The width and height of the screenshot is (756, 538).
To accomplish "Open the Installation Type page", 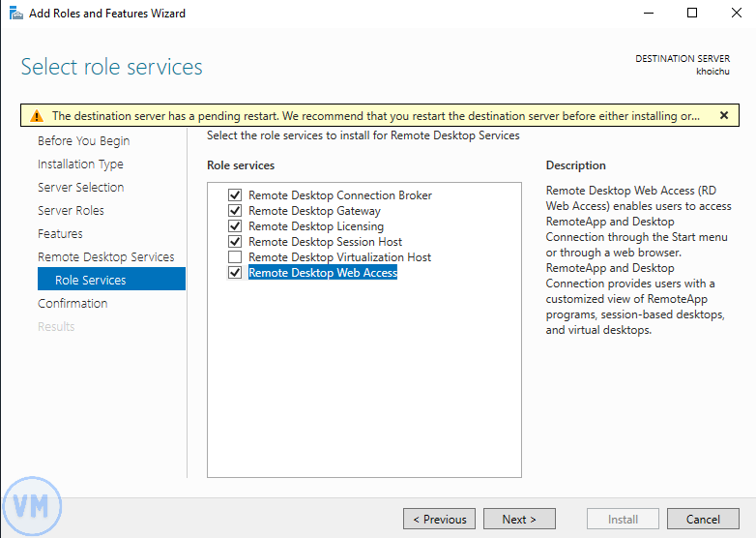I will pos(80,164).
